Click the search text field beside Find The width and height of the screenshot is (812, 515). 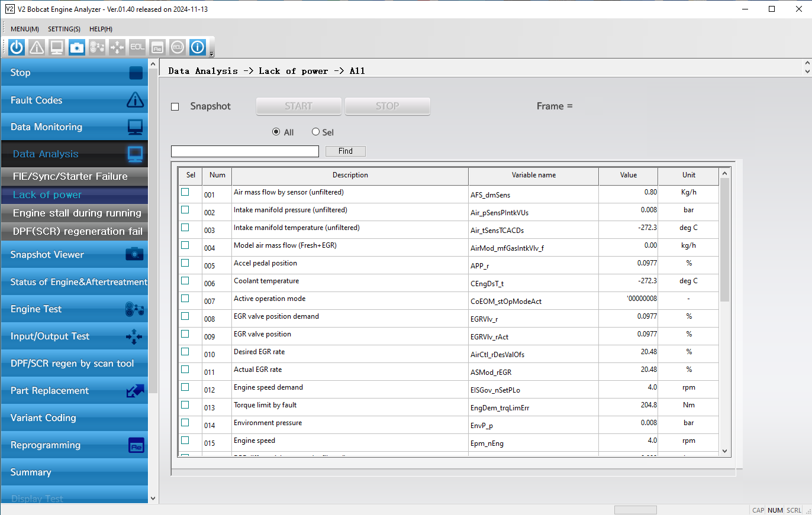245,151
